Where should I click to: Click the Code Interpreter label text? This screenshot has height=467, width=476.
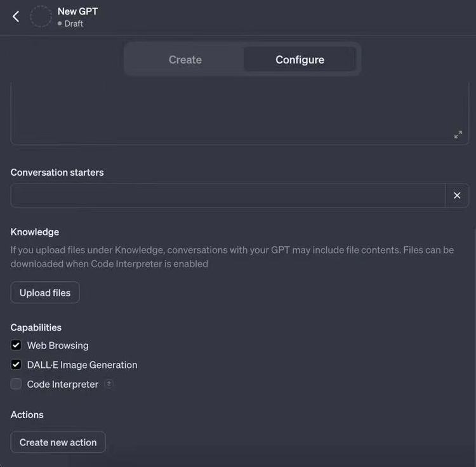coord(63,384)
